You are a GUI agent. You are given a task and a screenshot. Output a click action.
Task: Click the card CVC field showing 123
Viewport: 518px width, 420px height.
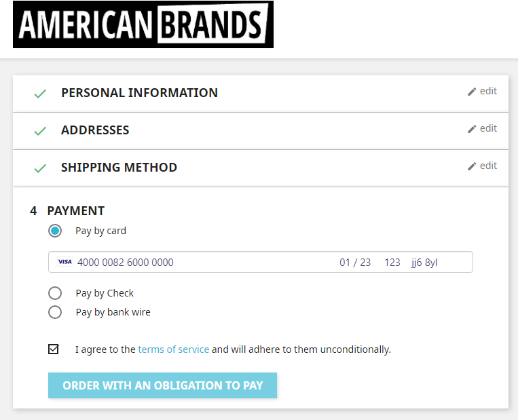(392, 262)
